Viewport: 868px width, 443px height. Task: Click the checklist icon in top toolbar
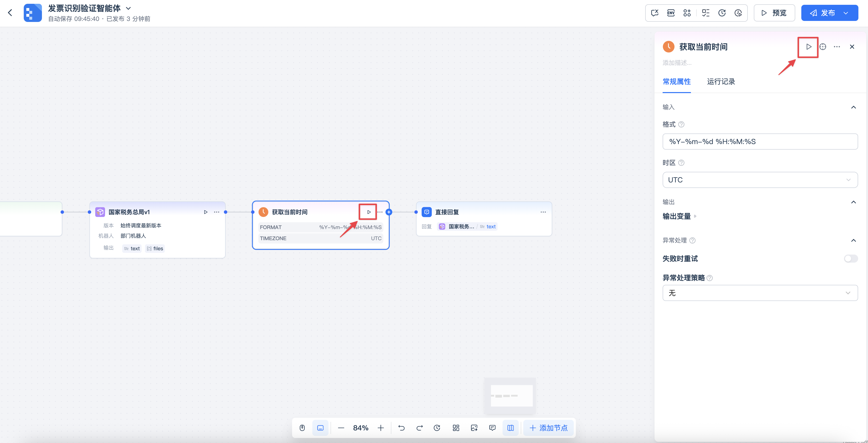[x=706, y=13]
